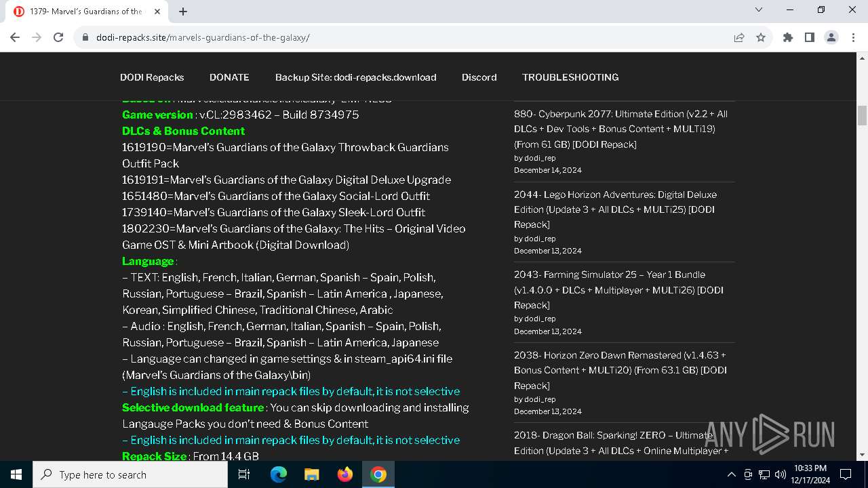This screenshot has width=868, height=488.
Task: Go back to the previous page
Action: coord(15,37)
